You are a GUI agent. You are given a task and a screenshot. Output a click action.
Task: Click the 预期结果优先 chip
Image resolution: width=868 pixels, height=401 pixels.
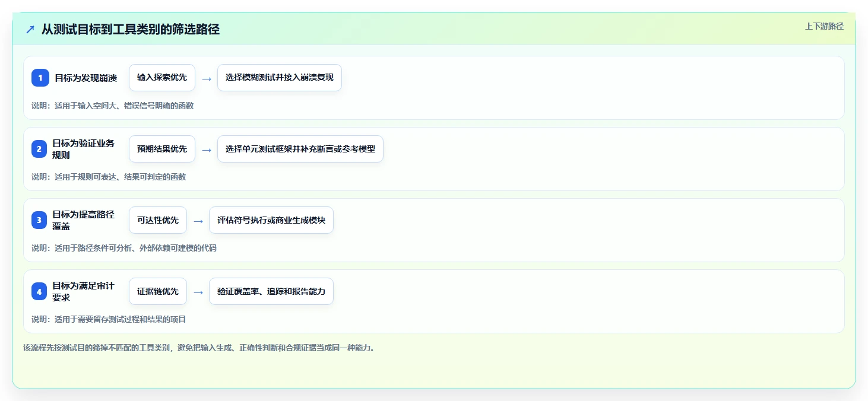[x=162, y=149]
